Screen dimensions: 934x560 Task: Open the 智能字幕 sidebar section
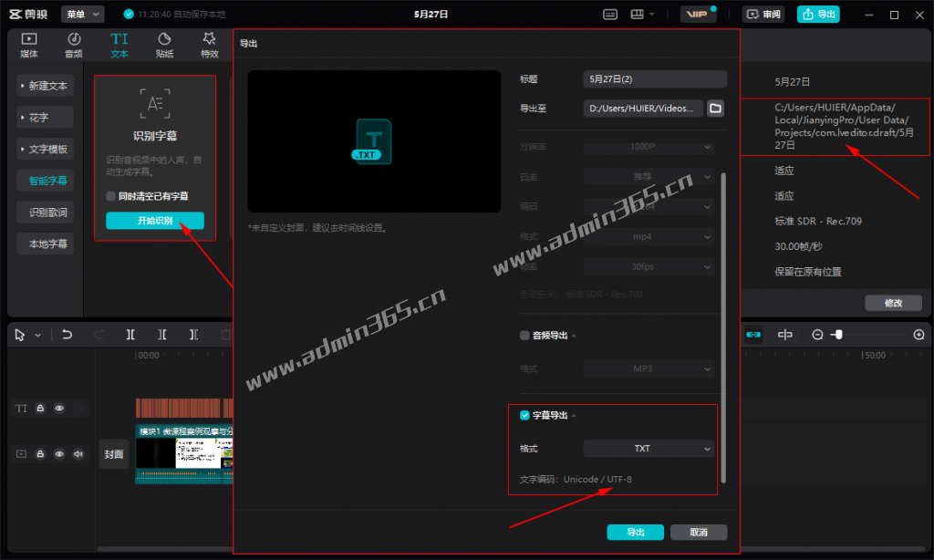tap(47, 181)
